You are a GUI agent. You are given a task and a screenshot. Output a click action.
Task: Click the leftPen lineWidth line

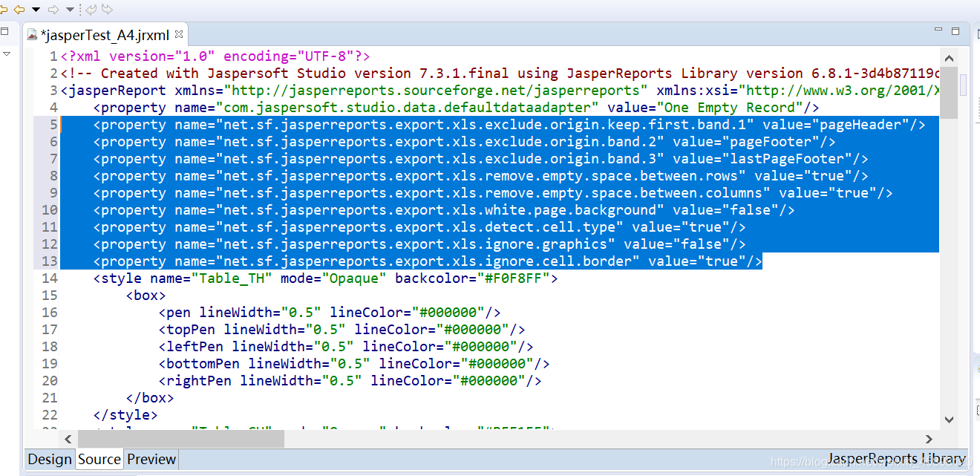[346, 347]
